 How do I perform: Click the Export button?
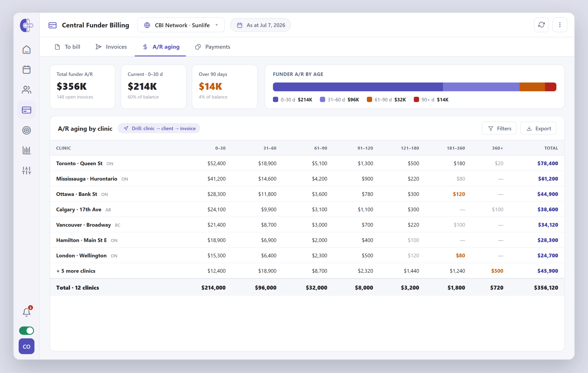538,128
